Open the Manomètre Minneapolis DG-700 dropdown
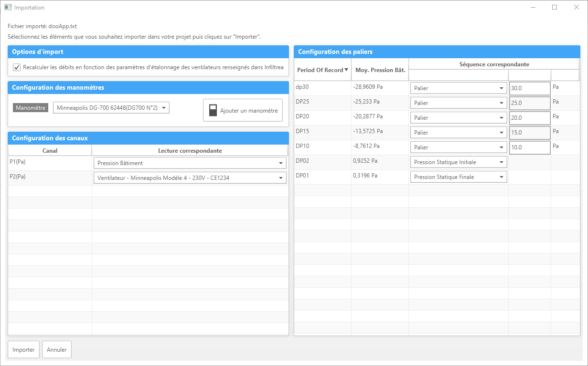 point(111,108)
